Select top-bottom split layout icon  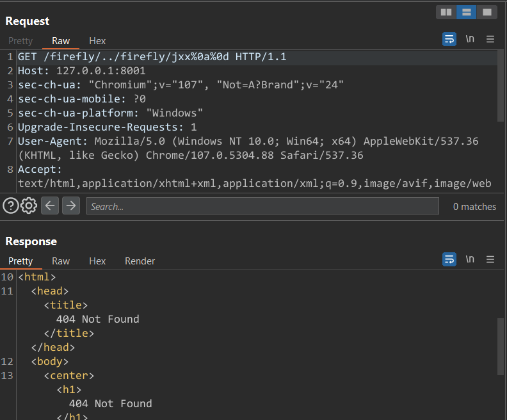[x=466, y=12]
